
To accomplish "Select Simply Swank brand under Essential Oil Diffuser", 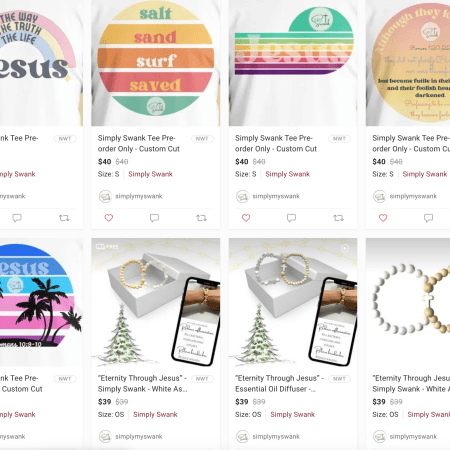I will 292,414.
